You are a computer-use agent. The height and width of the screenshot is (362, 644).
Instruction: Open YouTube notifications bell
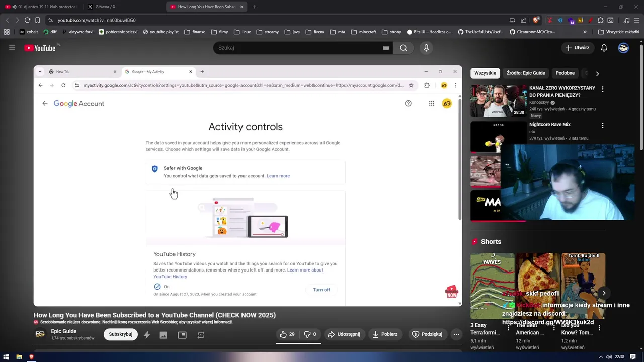coord(604,48)
